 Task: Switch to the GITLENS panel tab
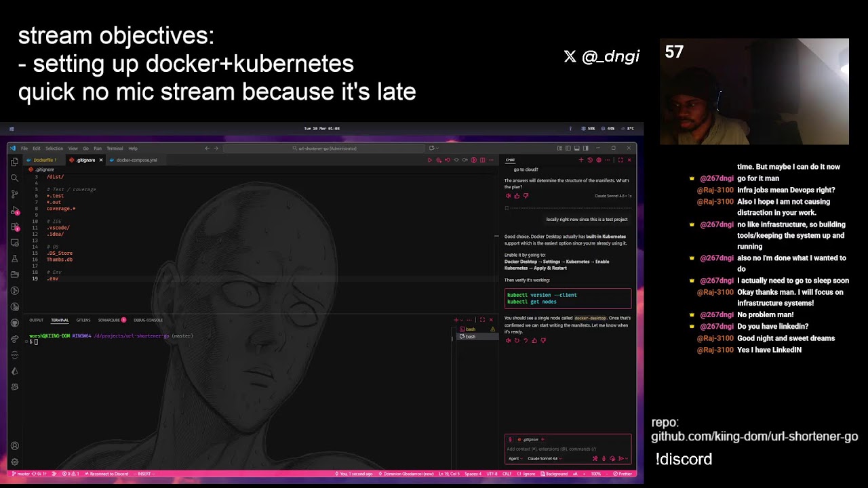tap(83, 320)
